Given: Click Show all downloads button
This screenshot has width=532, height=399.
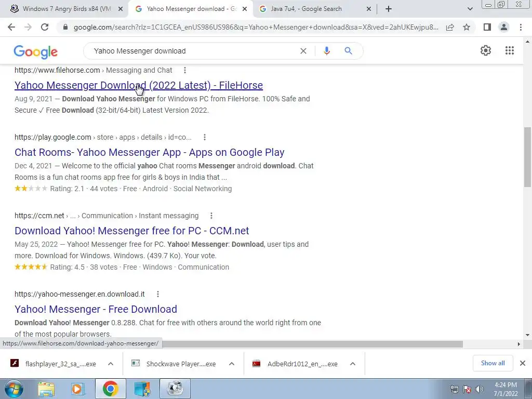Looking at the screenshot, I should [x=493, y=363].
